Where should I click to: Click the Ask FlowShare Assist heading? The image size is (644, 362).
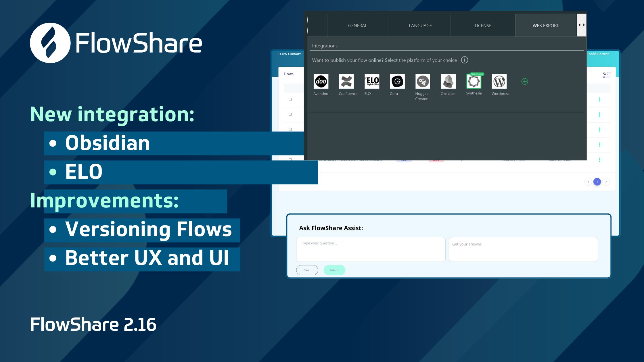coord(331,228)
